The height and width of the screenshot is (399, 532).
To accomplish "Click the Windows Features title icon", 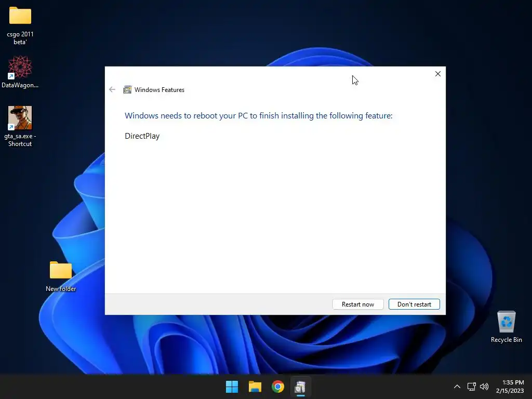I will (128, 89).
